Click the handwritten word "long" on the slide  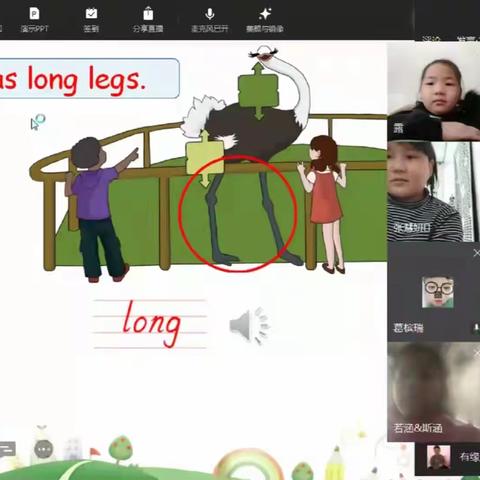(151, 324)
